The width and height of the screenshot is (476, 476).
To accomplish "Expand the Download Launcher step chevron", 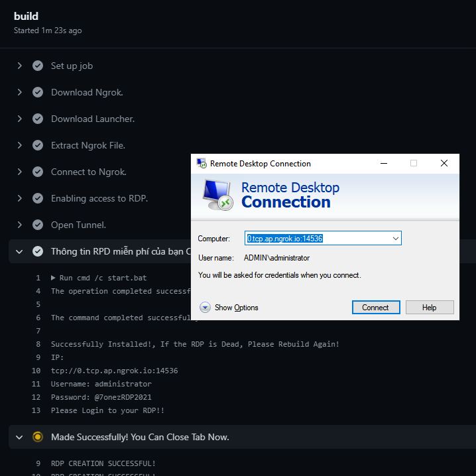I will pyautogui.click(x=20, y=119).
